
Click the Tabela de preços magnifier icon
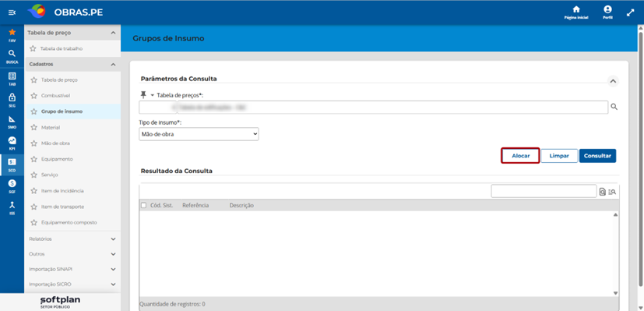point(614,107)
